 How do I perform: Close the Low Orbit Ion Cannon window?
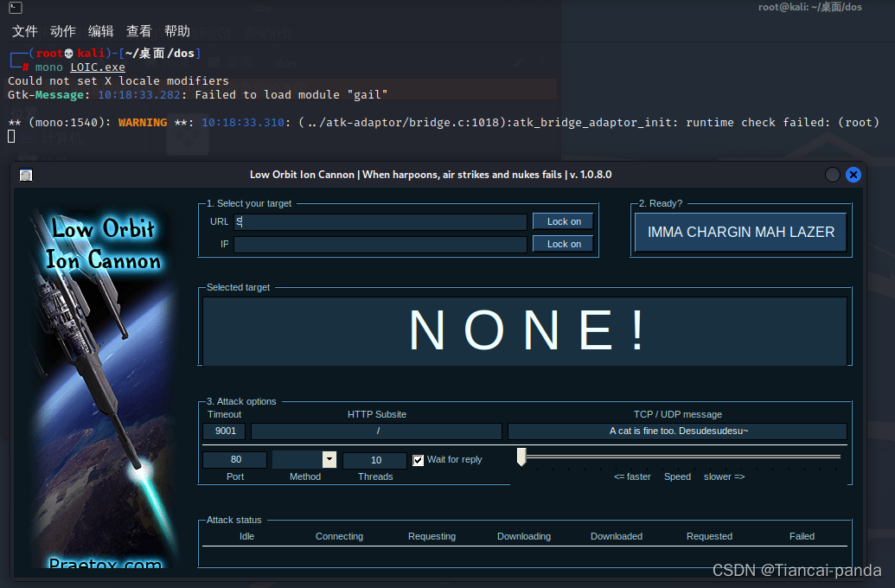pos(853,175)
